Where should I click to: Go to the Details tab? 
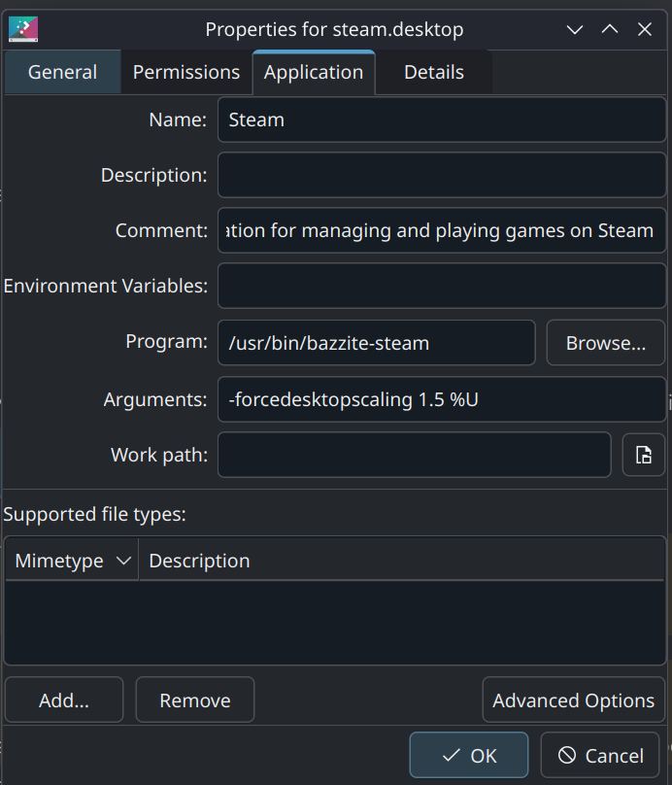(434, 72)
